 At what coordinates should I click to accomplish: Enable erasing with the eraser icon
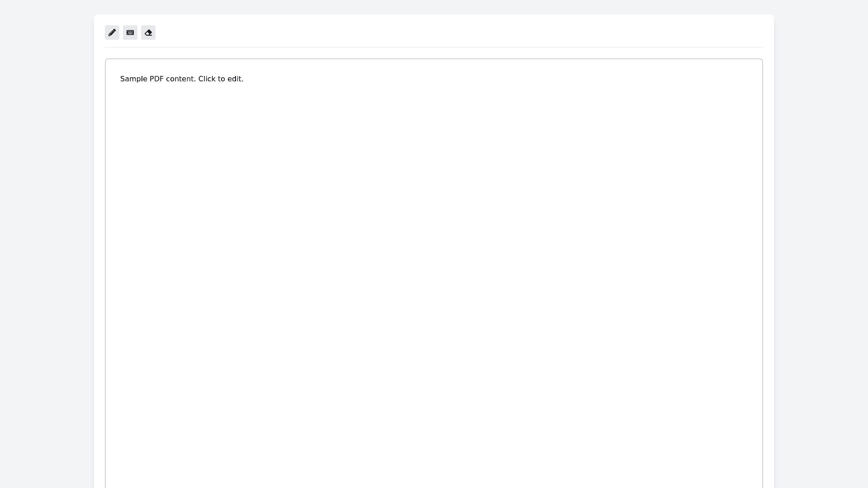[148, 33]
